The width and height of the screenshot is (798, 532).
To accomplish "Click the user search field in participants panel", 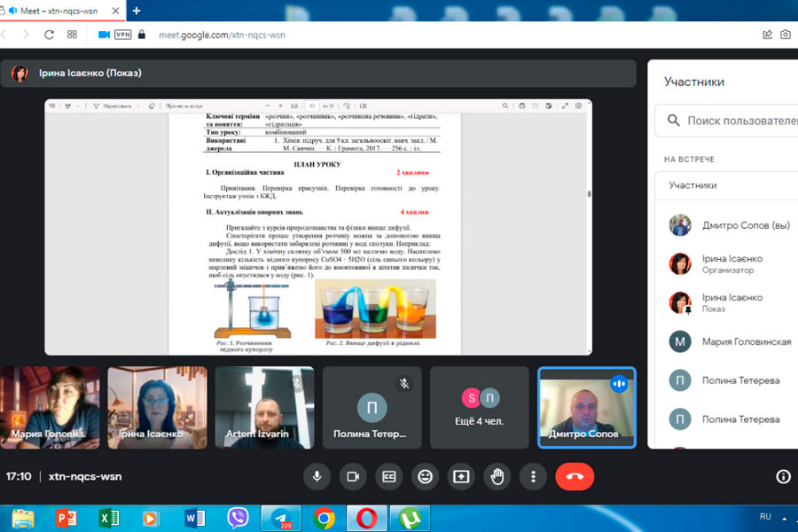I will click(x=728, y=121).
